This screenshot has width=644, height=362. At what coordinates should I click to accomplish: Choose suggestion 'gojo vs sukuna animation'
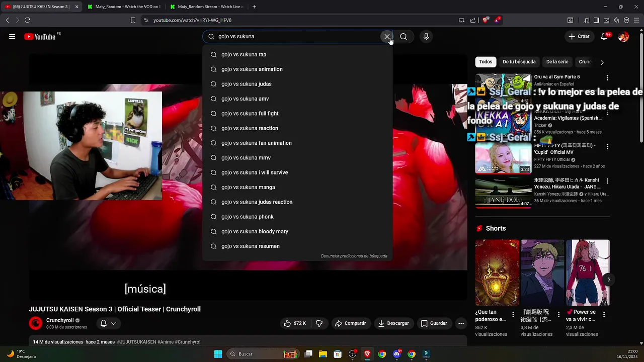pyautogui.click(x=297, y=69)
